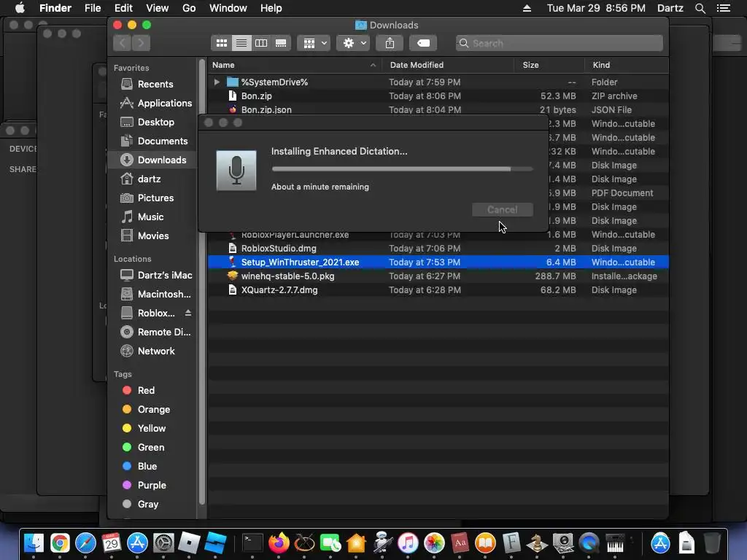Open the Help menu
Viewport: 747px width, 560px height.
[x=271, y=8]
